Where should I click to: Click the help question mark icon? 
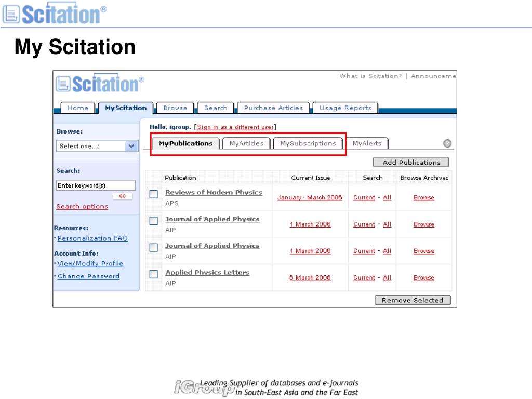447,143
